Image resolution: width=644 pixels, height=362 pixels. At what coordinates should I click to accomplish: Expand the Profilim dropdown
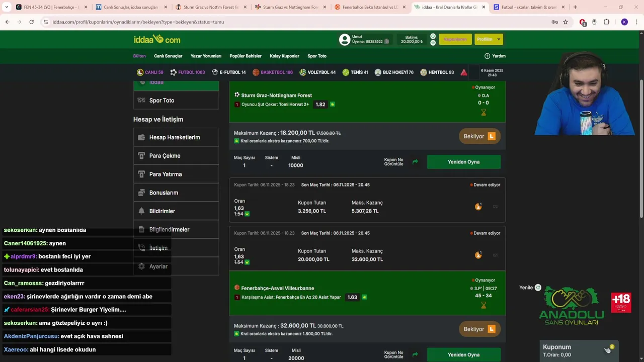(x=489, y=39)
